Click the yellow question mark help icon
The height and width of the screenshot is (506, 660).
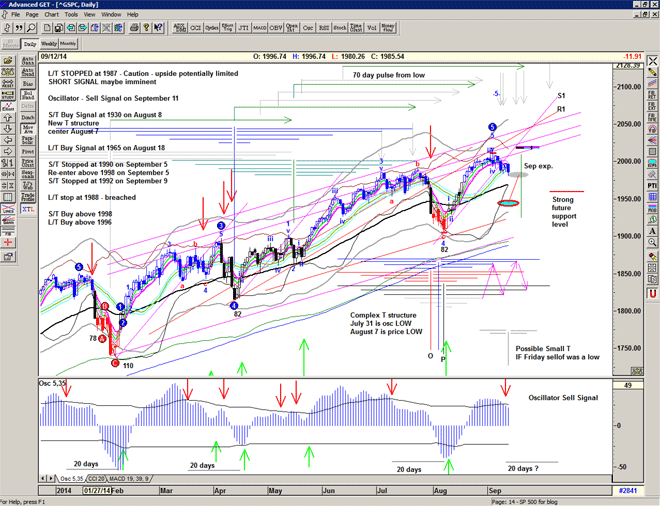146,27
